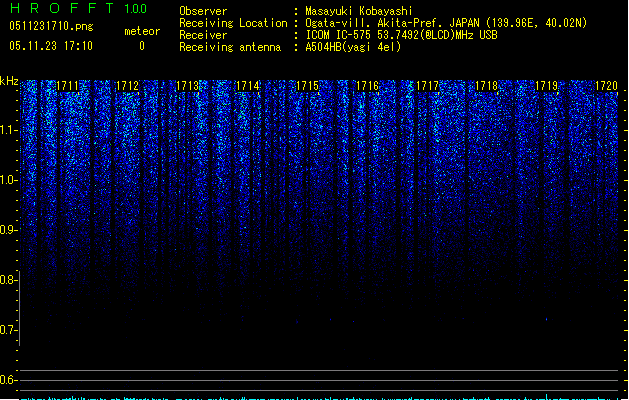The image size is (629, 400).
Task: Click the 1715 time marker
Action: [307, 86]
